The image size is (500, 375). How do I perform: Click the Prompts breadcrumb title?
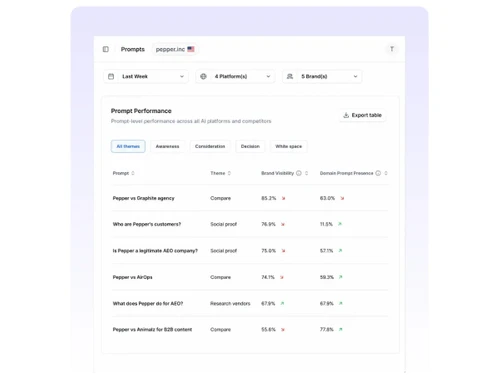(x=133, y=49)
